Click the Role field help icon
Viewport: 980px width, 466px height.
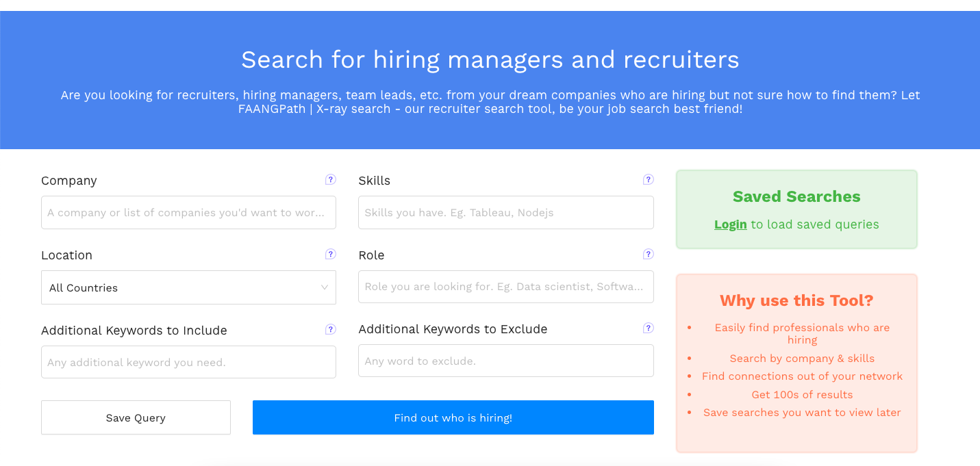point(648,255)
